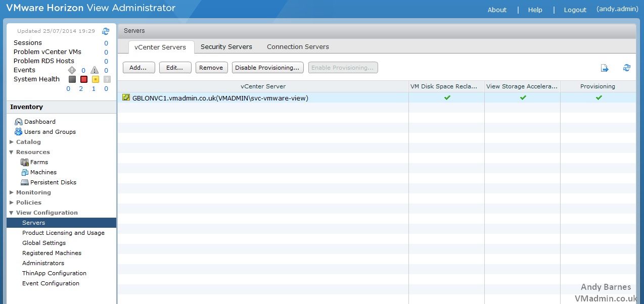
Task: Select the GBLONVC1.vmadmin.co.uk server row text
Action: pyautogui.click(x=220, y=98)
